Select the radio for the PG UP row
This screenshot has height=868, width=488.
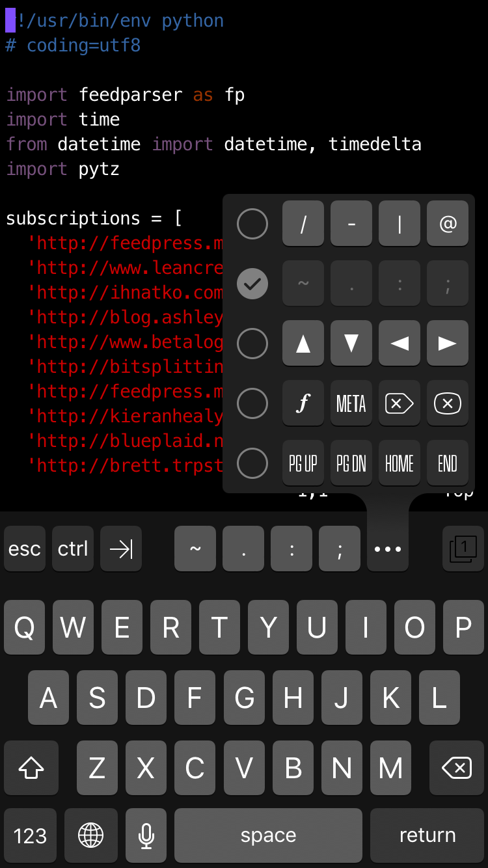(x=252, y=463)
